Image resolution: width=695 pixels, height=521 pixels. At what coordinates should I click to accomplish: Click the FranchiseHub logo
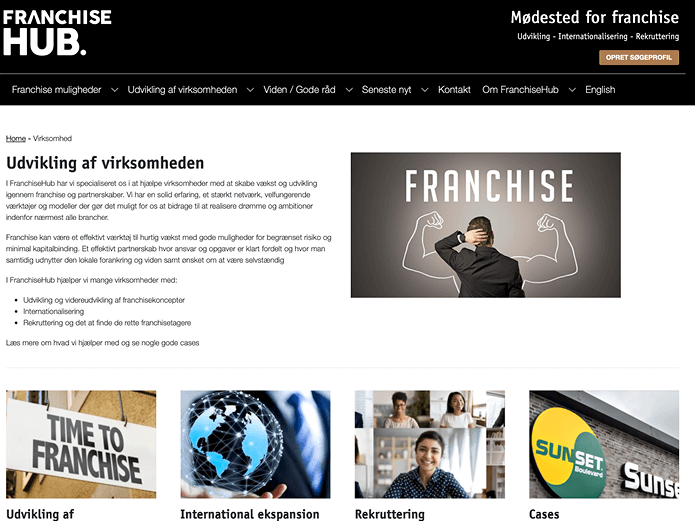tap(57, 33)
